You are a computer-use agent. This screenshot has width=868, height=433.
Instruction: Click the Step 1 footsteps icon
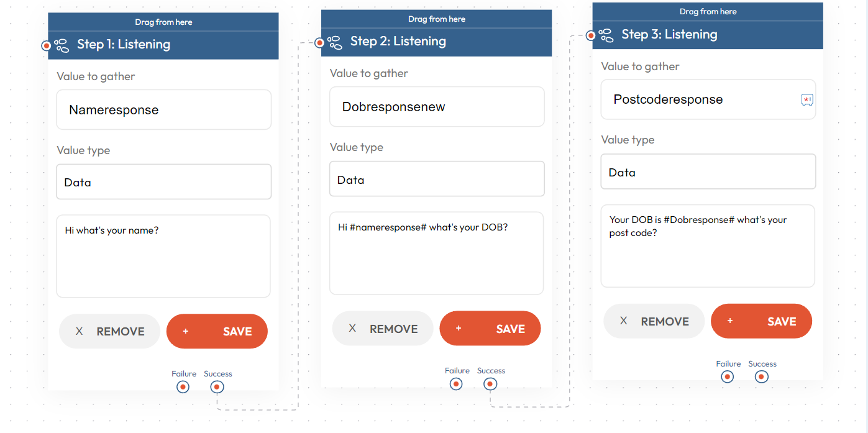(x=62, y=45)
